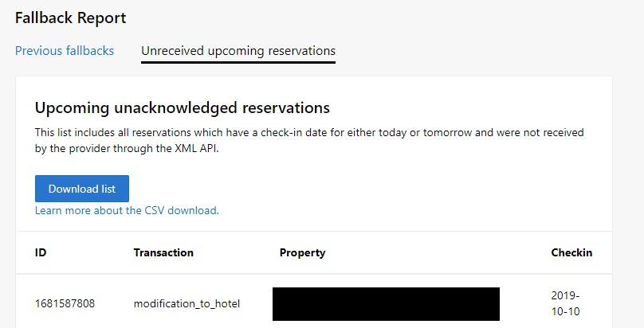Click the black underline under the active tab

238,62
